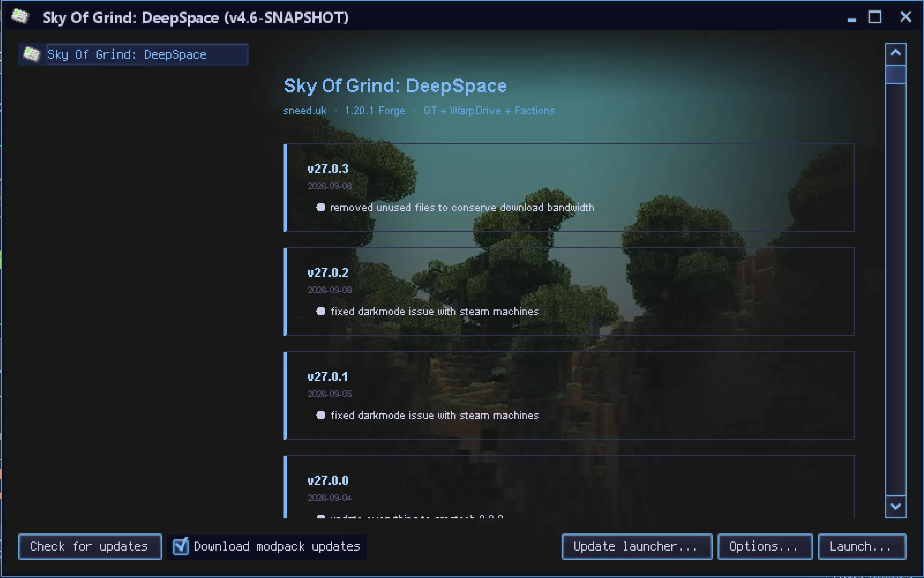Toggle Download modpack updates checkbox
Image resolution: width=924 pixels, height=578 pixels.
point(181,546)
